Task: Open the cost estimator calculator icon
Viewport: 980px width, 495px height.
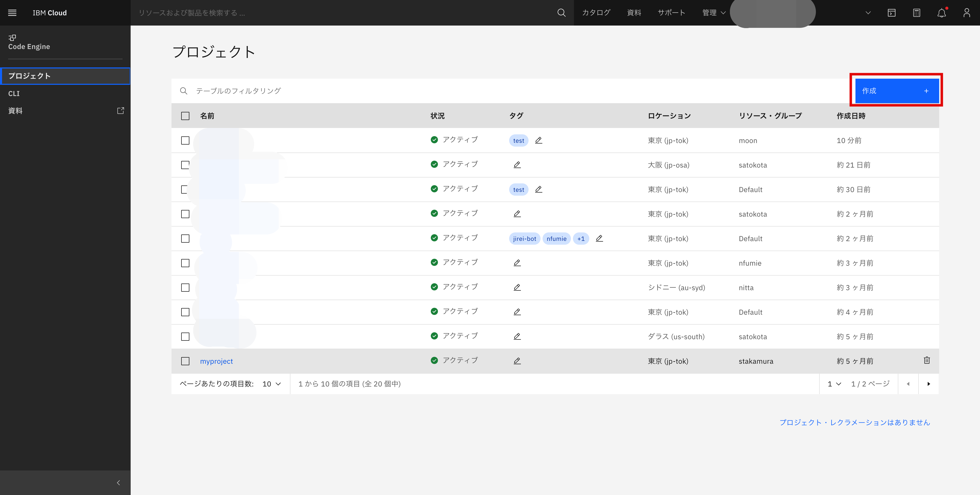Action: (916, 13)
